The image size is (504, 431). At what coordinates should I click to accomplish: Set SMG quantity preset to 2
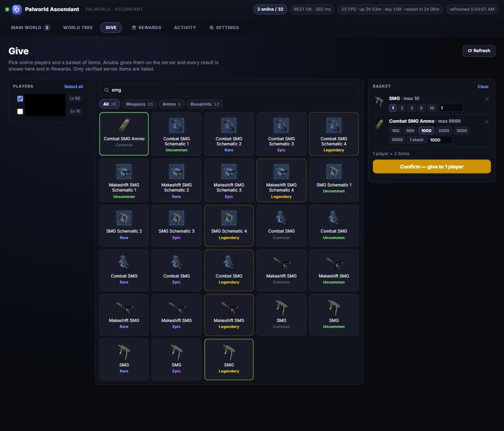tap(402, 108)
